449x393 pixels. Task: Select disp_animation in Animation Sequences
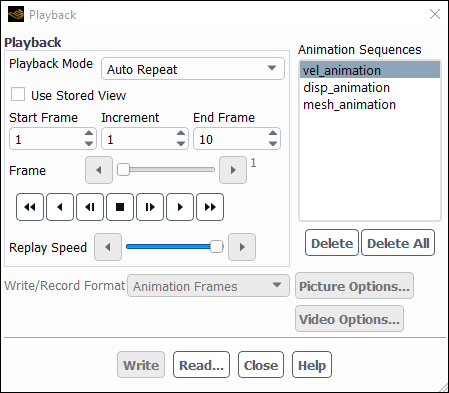pyautogui.click(x=346, y=88)
